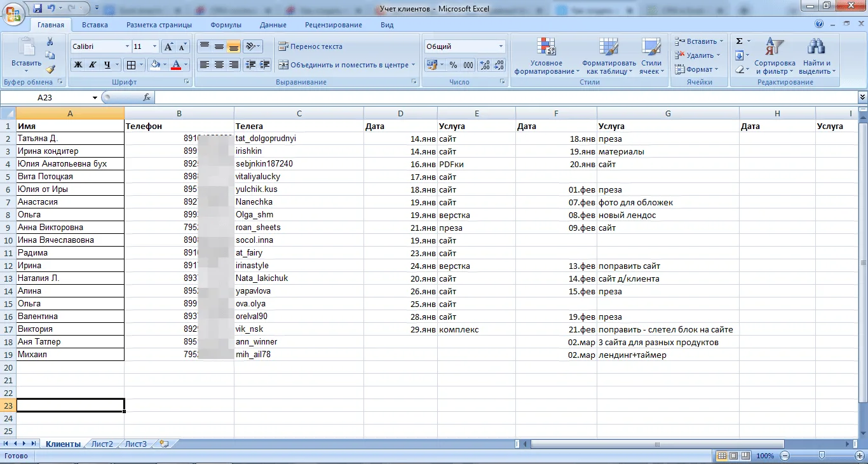Open the Name Box dropdown arrow

point(95,98)
